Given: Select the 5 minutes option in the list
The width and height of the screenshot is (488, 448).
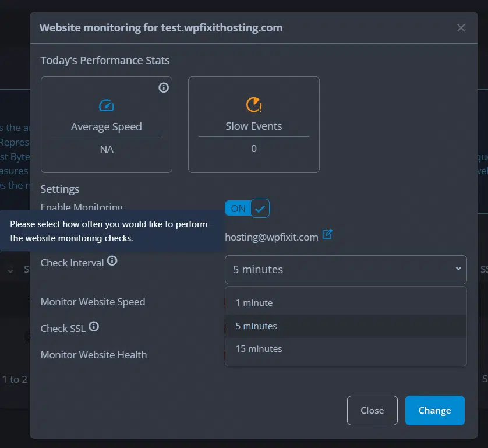Looking at the screenshot, I should [345, 326].
